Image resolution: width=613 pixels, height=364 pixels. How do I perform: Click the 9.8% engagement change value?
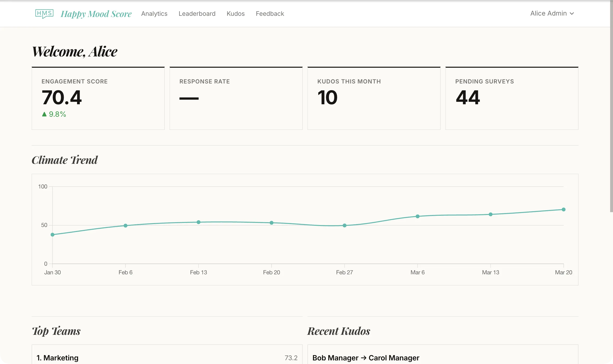pos(57,114)
